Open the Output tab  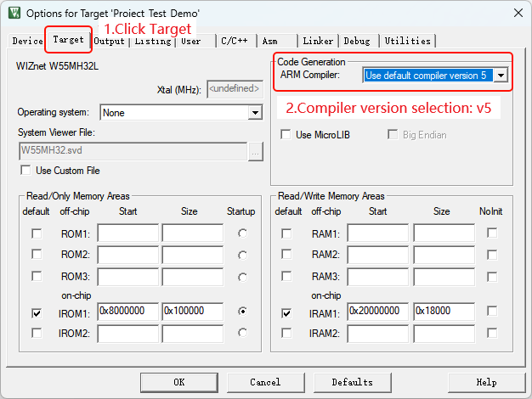tap(110, 41)
